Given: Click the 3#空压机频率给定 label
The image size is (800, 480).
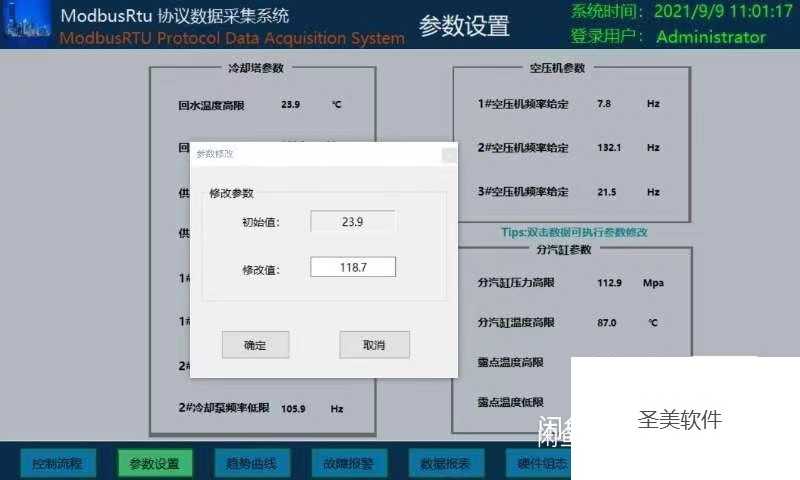Looking at the screenshot, I should (x=523, y=192).
